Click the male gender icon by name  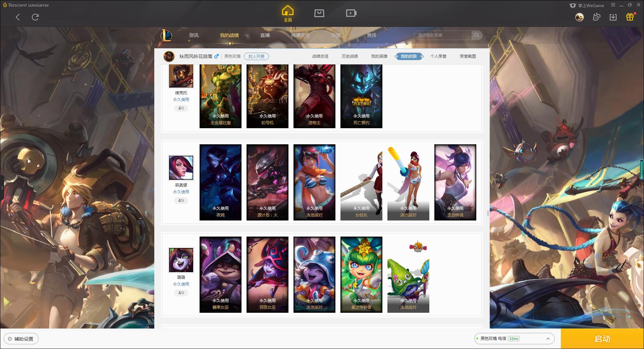pyautogui.click(x=216, y=56)
